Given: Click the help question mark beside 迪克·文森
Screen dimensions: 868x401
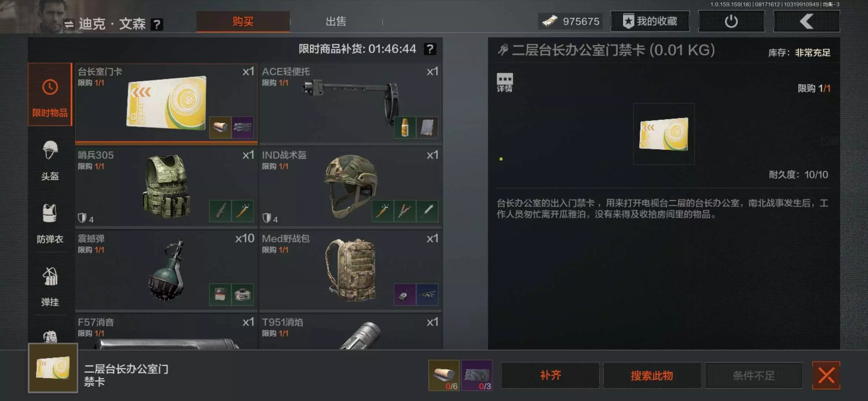Looking at the screenshot, I should pyautogui.click(x=157, y=25).
